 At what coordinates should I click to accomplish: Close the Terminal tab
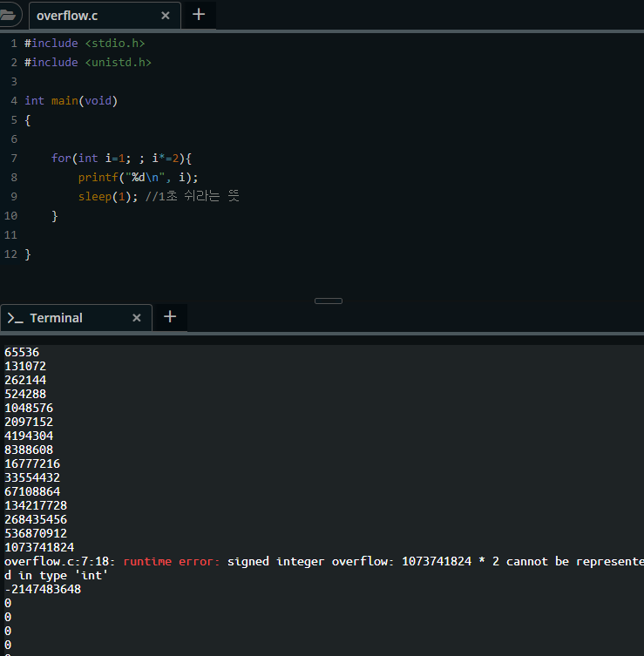137,318
